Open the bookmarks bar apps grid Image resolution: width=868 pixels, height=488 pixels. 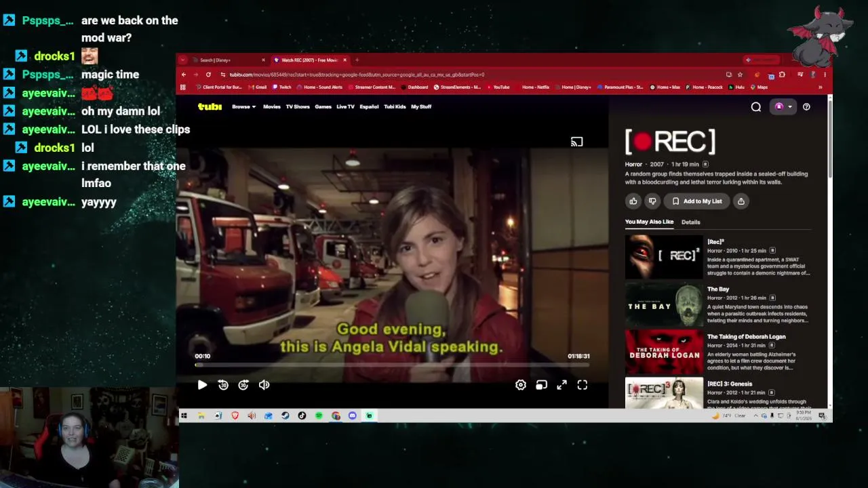(183, 87)
